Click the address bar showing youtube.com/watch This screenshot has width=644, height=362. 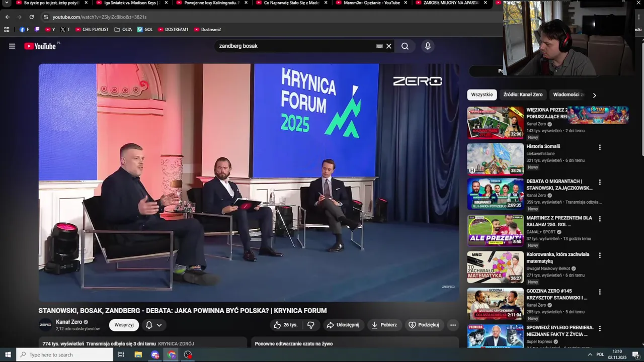click(x=100, y=17)
